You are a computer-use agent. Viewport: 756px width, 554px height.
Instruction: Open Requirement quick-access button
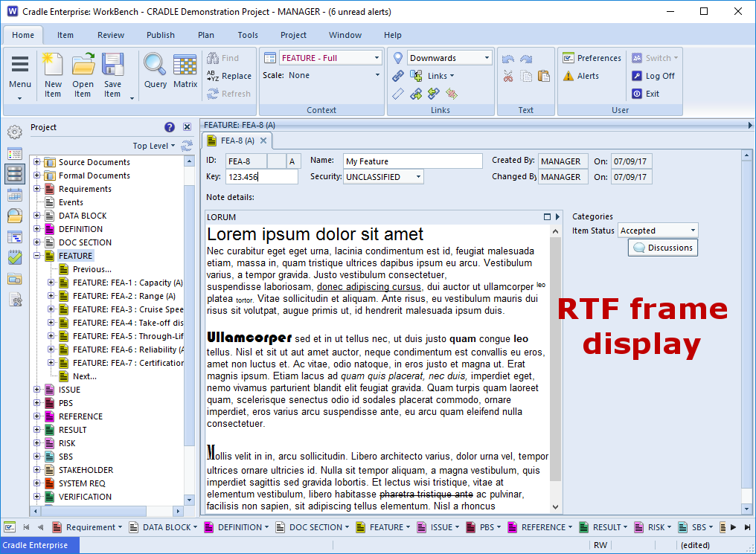[x=87, y=527]
